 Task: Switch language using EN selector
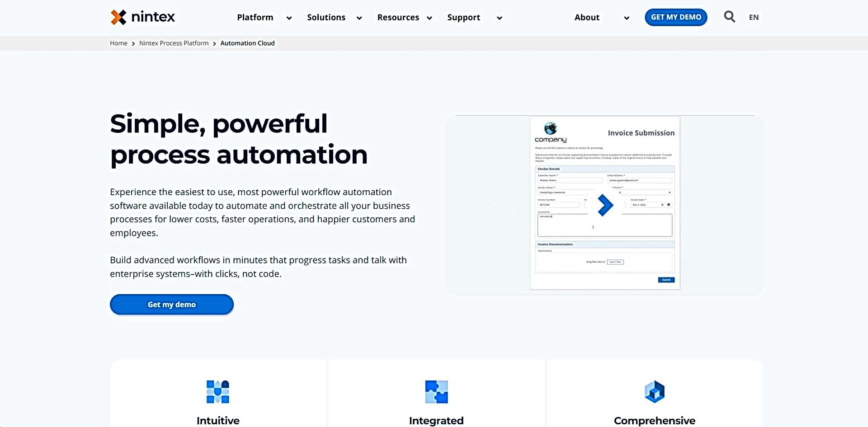pyautogui.click(x=754, y=17)
